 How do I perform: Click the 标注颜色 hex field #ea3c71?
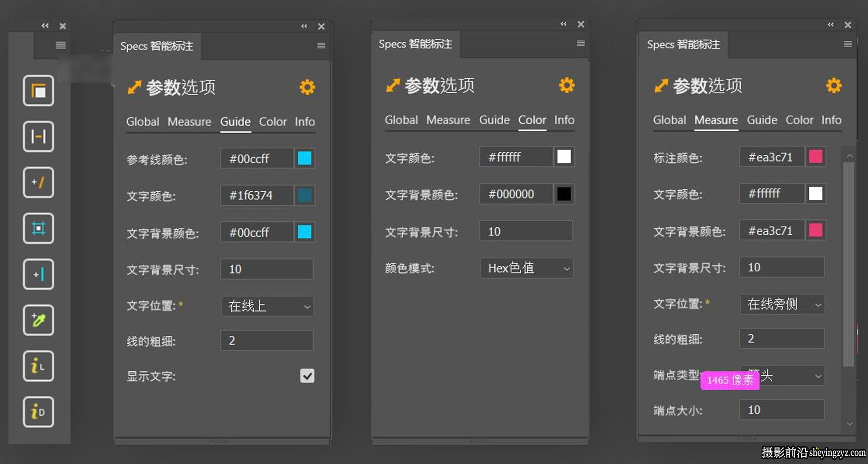[x=772, y=157]
